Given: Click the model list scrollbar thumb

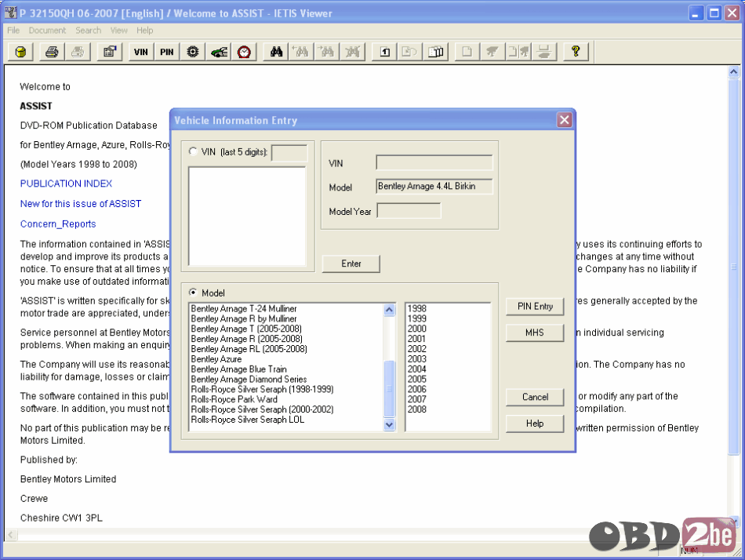Looking at the screenshot, I should click(x=389, y=388).
